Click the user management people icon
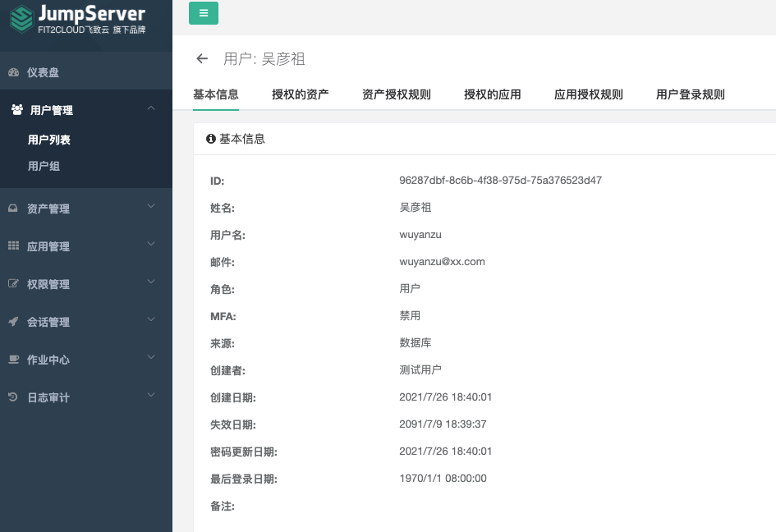Image resolution: width=776 pixels, height=532 pixels. [x=16, y=109]
